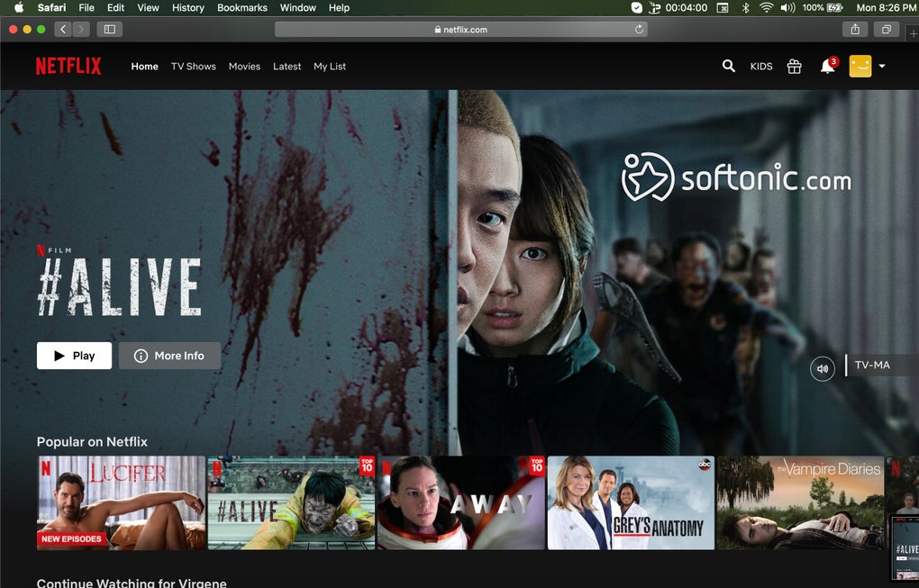This screenshot has width=919, height=588.
Task: Click the yellow profile avatar
Action: pyautogui.click(x=860, y=66)
